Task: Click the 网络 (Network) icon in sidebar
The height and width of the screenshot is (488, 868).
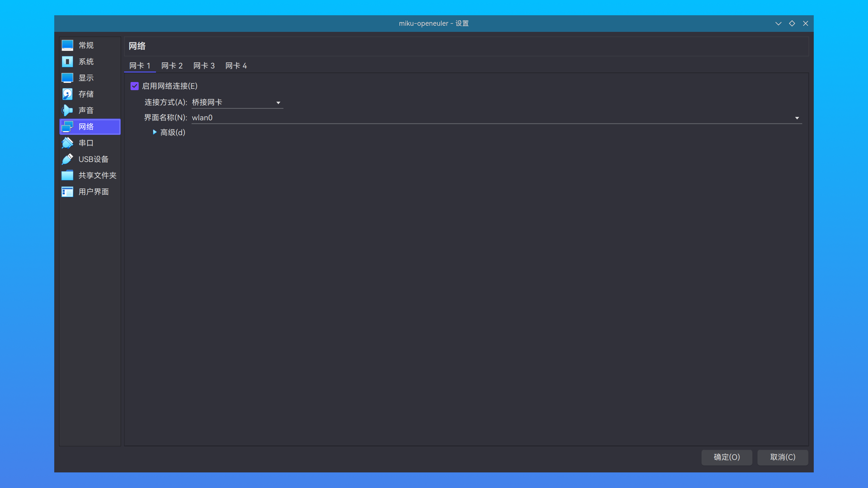Action: pos(67,127)
